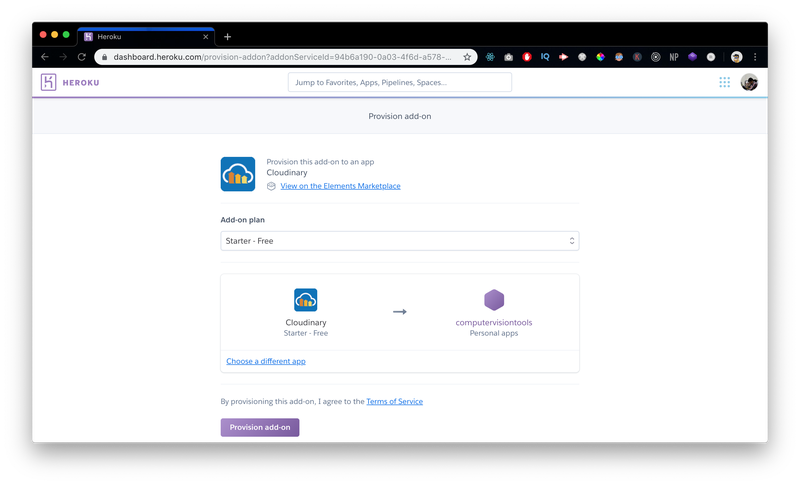Click the concentric circles extension icon
800x485 pixels.
[x=656, y=57]
